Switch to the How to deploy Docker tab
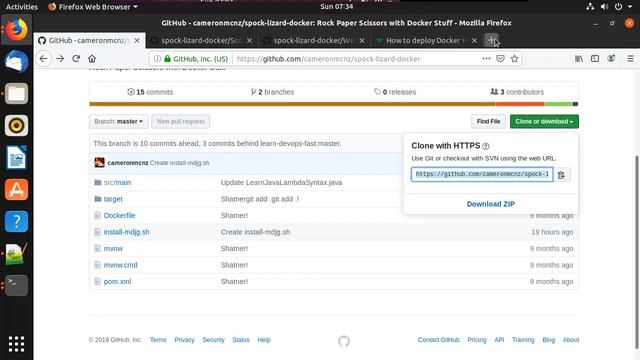 [x=426, y=40]
